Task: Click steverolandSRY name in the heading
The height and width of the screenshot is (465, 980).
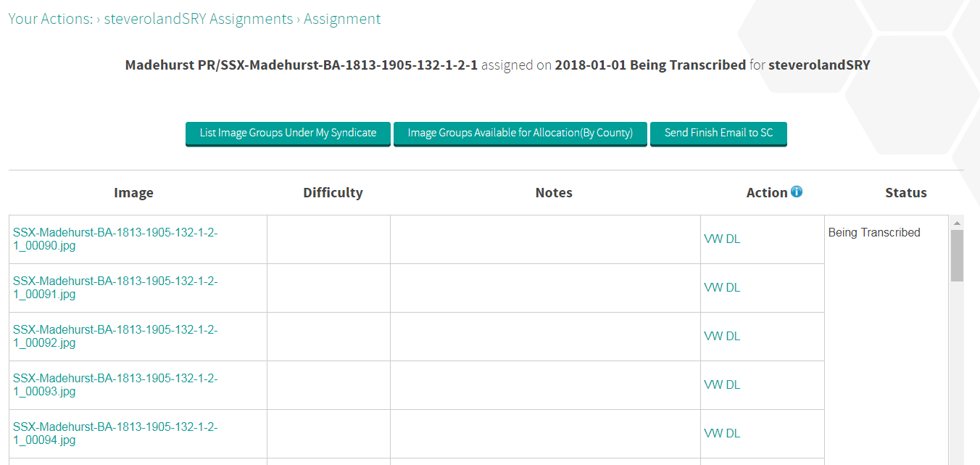Action: tap(819, 65)
